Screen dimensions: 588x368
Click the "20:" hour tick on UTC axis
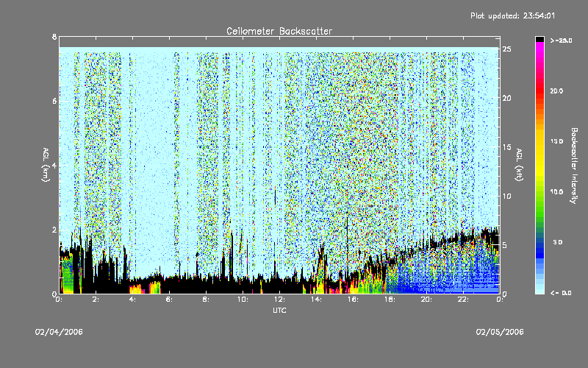coord(426,300)
